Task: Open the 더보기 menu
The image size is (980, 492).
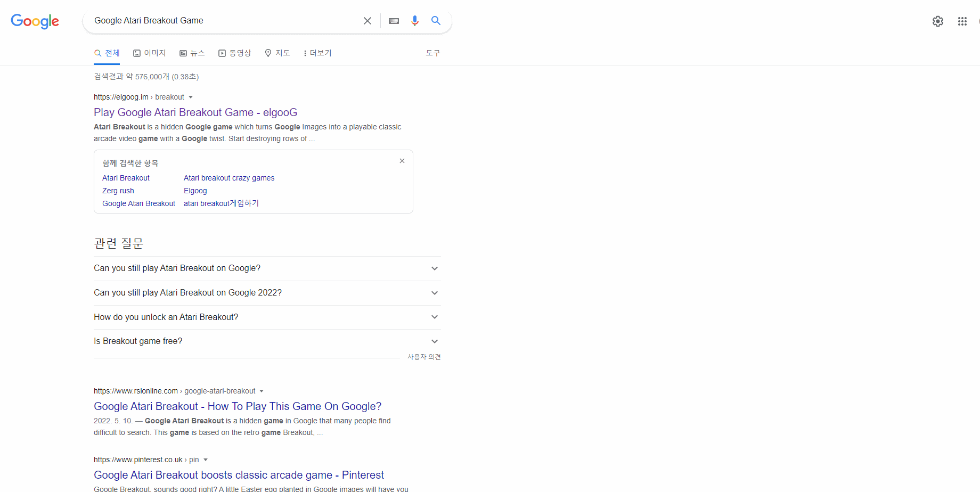Action: [317, 53]
